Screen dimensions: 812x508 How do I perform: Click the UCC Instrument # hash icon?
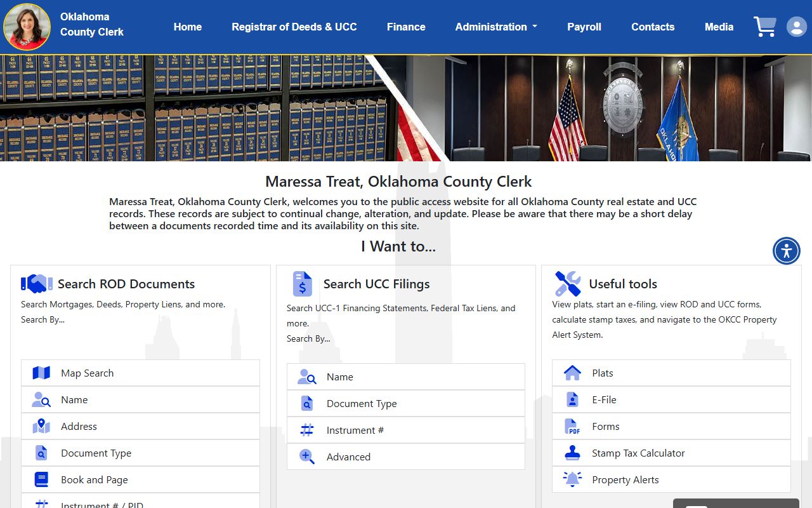pos(307,430)
